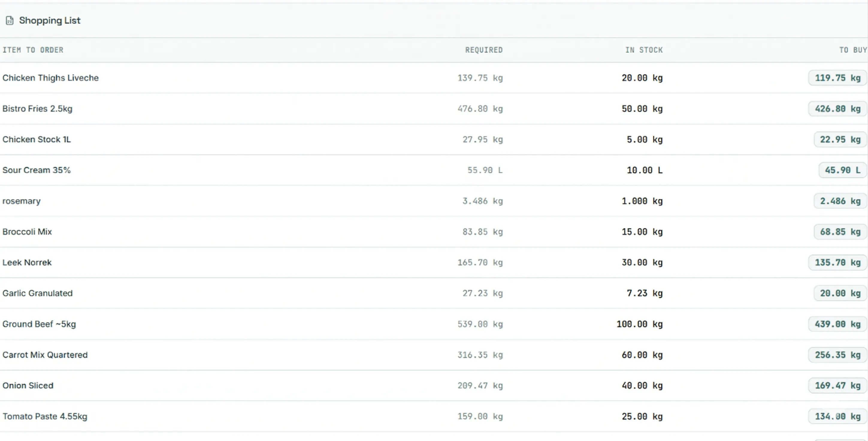The image size is (868, 441).
Task: Click the ITEM TO ORDER column header
Action: 33,50
